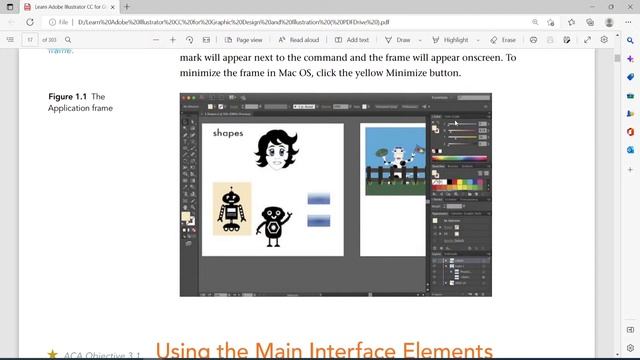The height and width of the screenshot is (360, 640).
Task: Click the heading 'Using the Main Interface Elements'
Action: click(x=324, y=351)
